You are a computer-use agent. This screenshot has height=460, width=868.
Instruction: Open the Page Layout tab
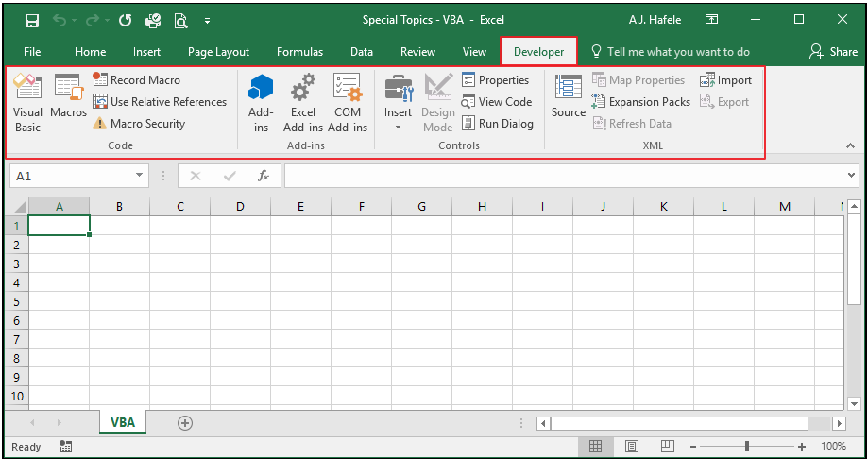[x=219, y=52]
